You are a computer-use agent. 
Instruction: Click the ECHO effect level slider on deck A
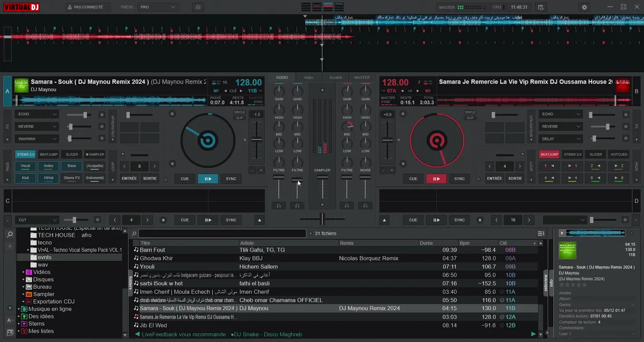pos(79,114)
